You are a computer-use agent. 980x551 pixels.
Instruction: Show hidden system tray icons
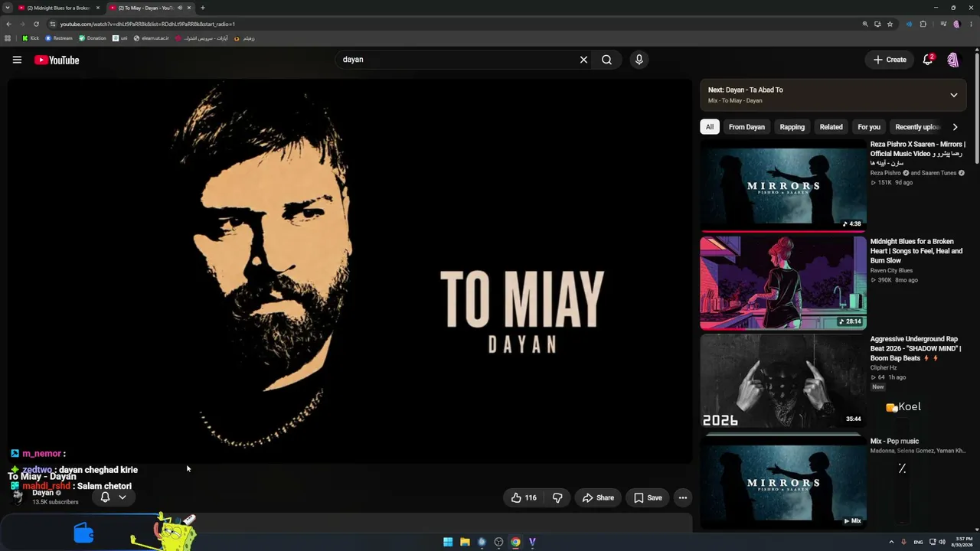click(891, 542)
